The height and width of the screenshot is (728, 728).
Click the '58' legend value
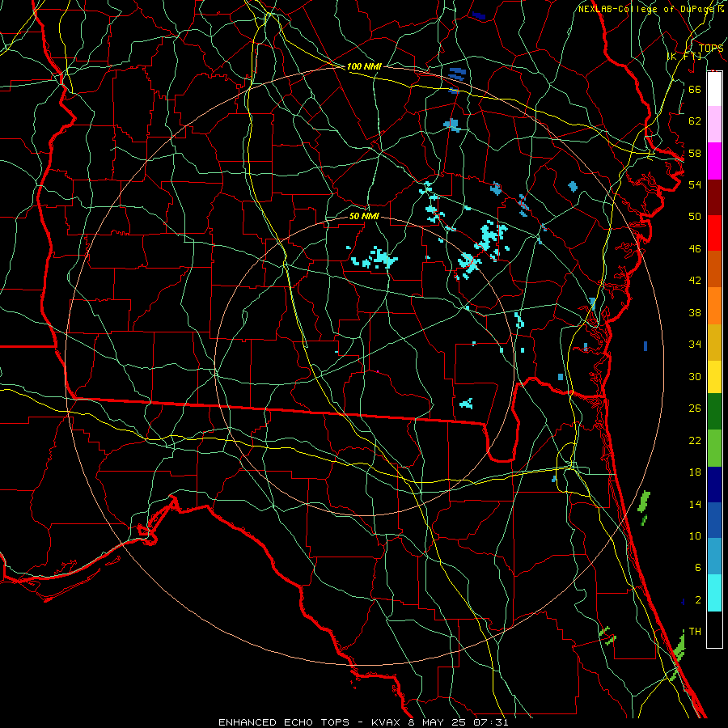tap(695, 153)
